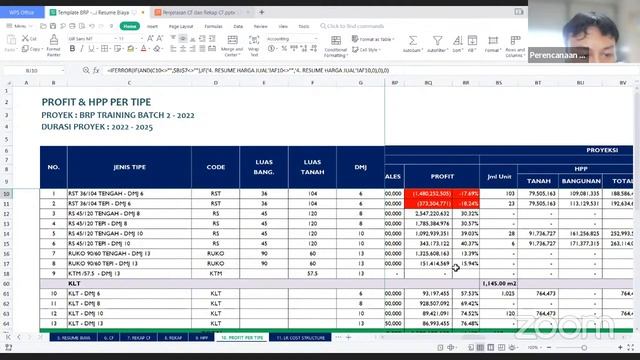Open the font name dropdown

[115, 38]
